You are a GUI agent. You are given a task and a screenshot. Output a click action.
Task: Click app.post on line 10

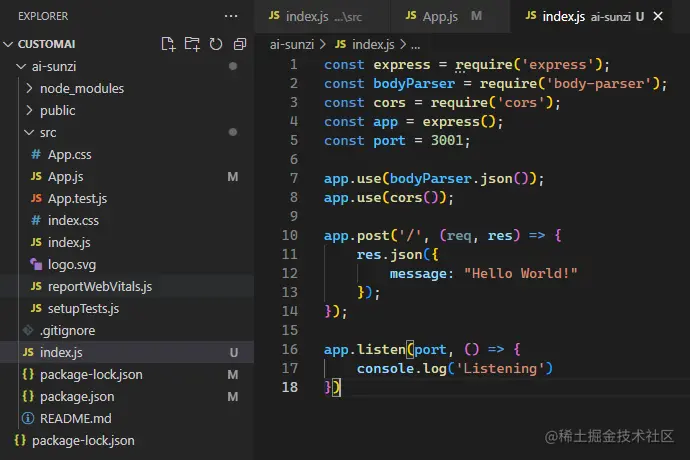tap(356, 236)
